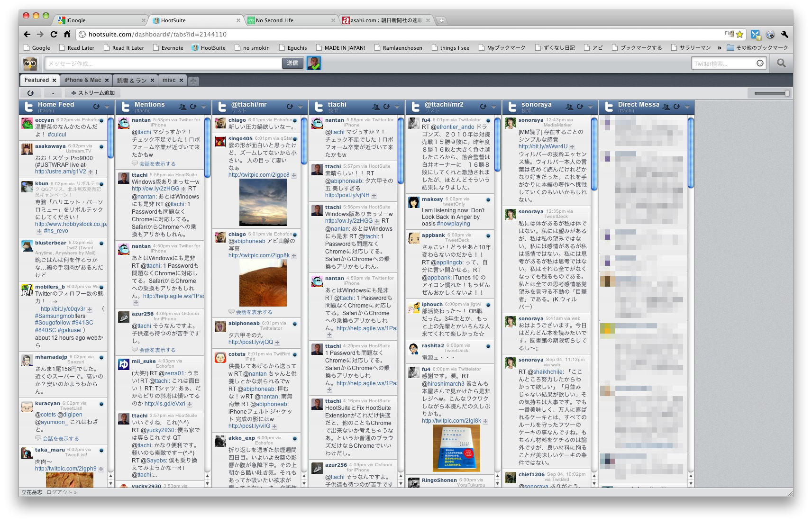
Task: Refresh the Home Feed column
Action: pyautogui.click(x=96, y=107)
